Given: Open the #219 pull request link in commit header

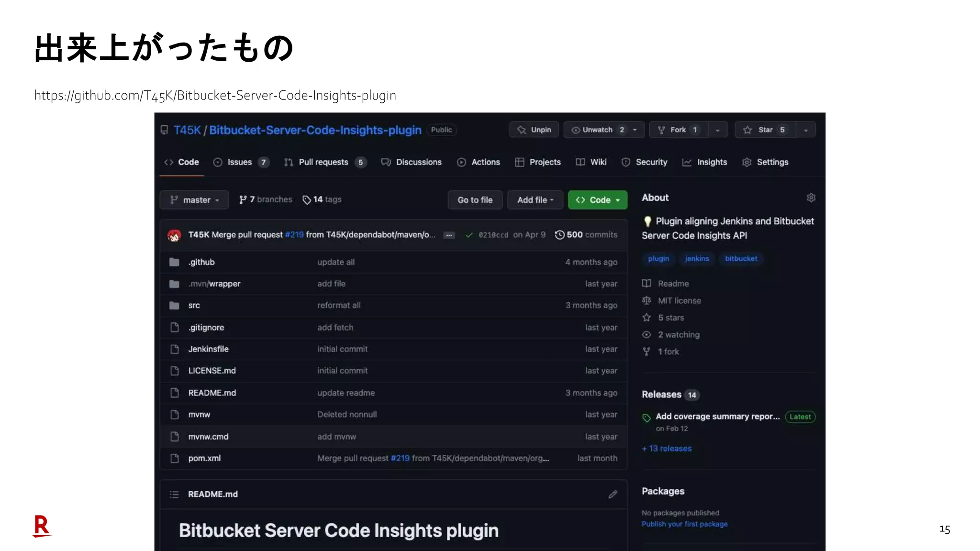Looking at the screenshot, I should [x=294, y=235].
